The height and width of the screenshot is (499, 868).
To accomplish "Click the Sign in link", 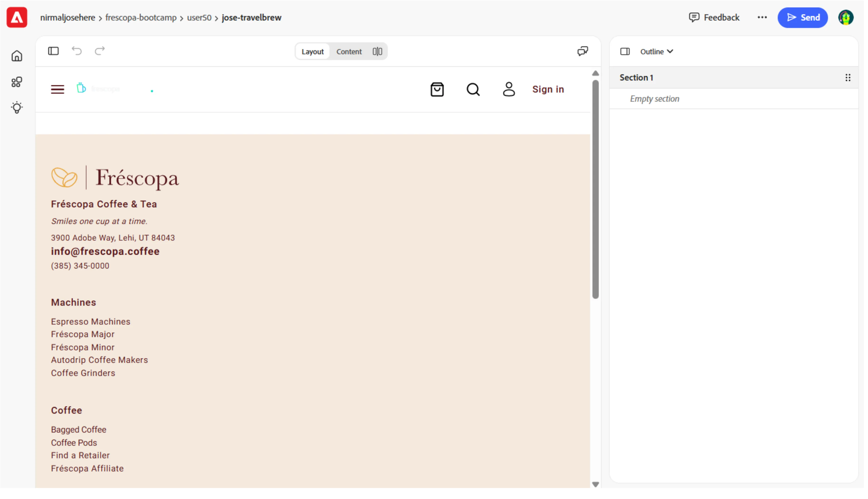I will pos(548,90).
